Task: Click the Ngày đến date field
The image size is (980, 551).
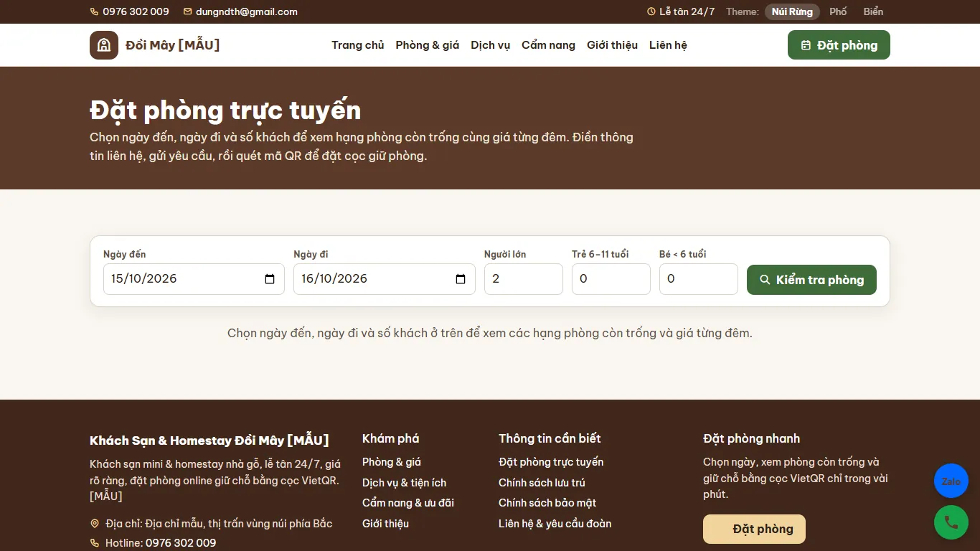Action: click(194, 279)
